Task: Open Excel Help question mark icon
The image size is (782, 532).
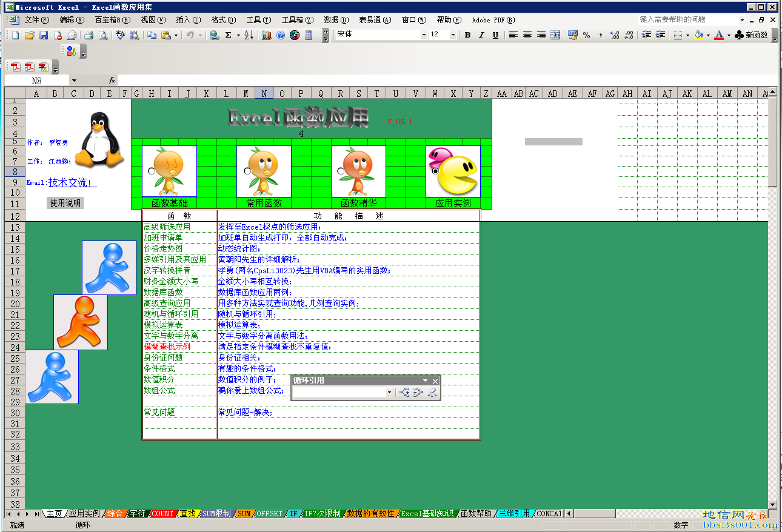Action: coord(280,35)
